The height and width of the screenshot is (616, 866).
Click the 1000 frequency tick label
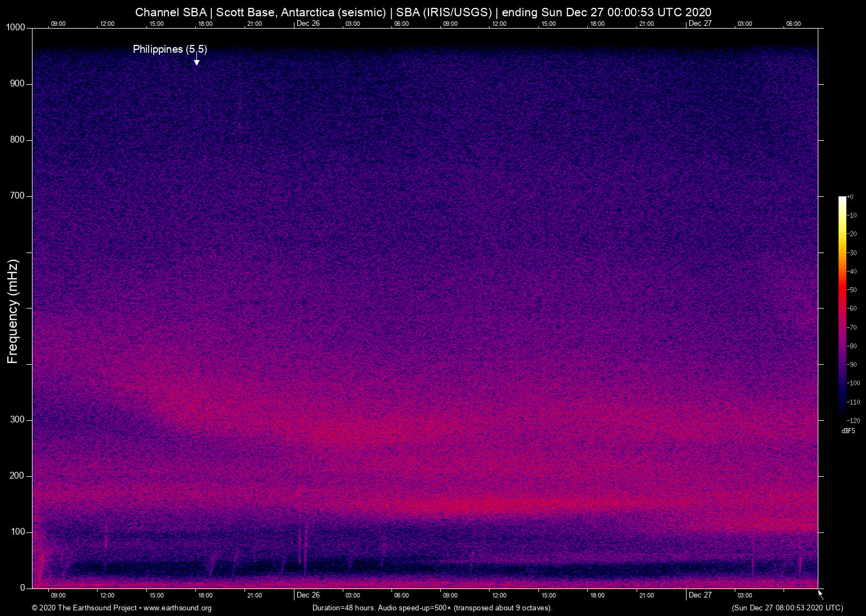[x=15, y=27]
